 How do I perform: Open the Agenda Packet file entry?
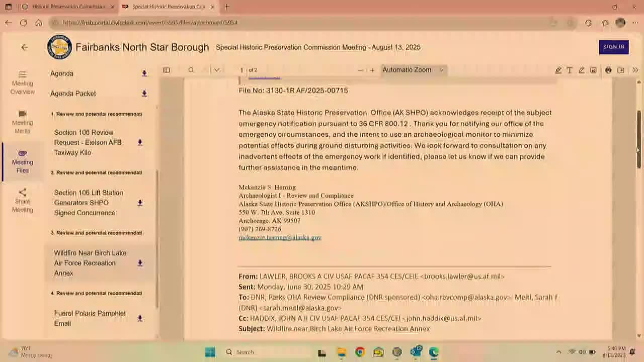(73, 94)
